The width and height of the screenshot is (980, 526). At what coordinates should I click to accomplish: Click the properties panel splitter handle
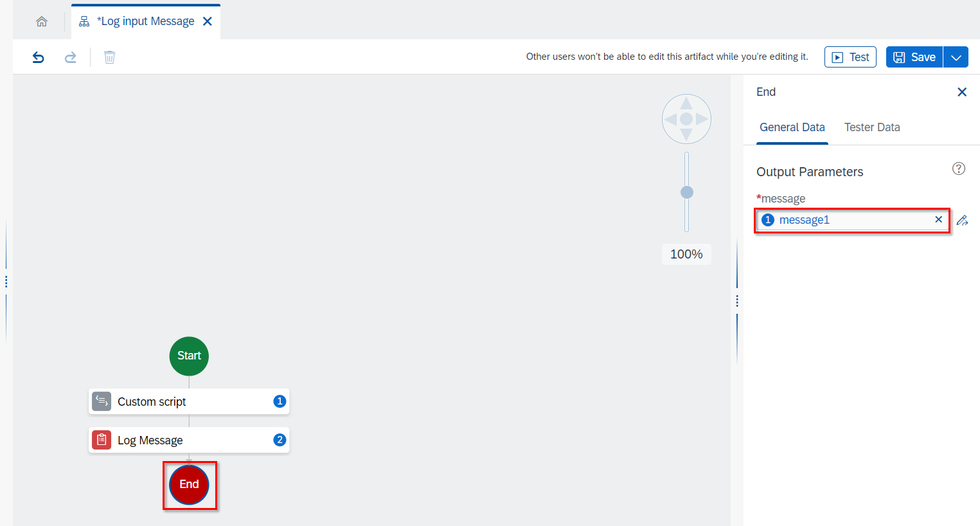737,301
